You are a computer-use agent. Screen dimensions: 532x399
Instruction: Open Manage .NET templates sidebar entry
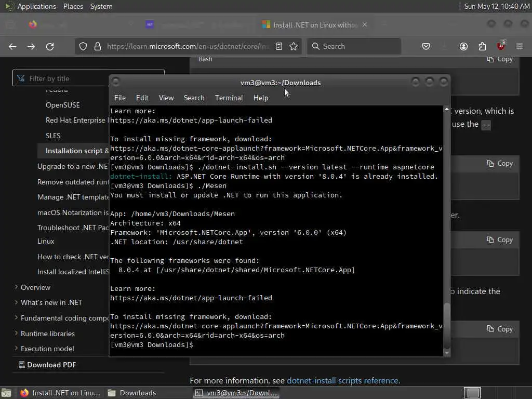(x=73, y=197)
